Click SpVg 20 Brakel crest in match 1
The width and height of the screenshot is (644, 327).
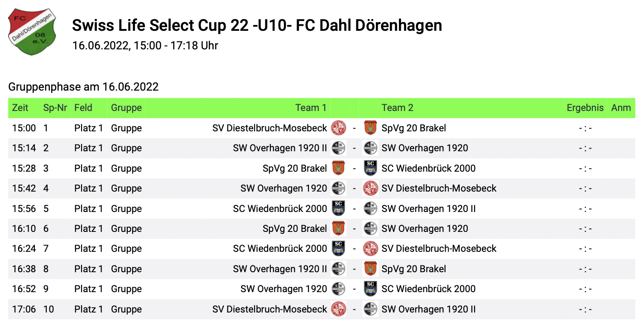click(x=370, y=128)
